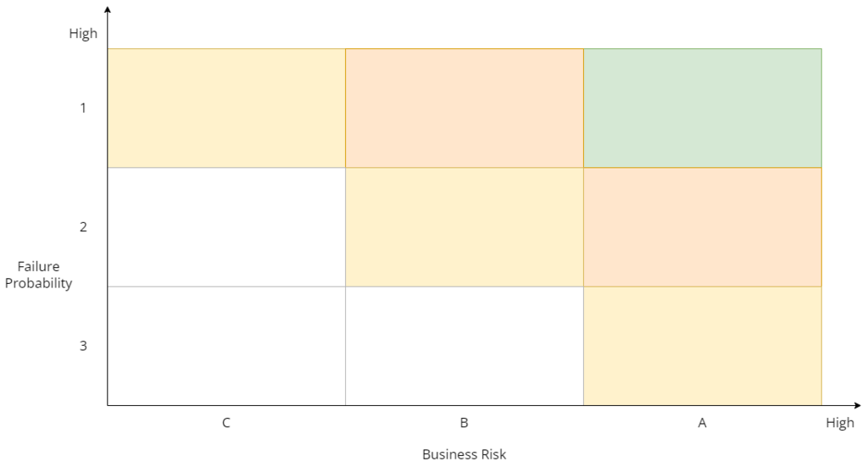Screen dimensions: 868x467
Task: Click the Failure Probability axis label
Action: coord(39,275)
